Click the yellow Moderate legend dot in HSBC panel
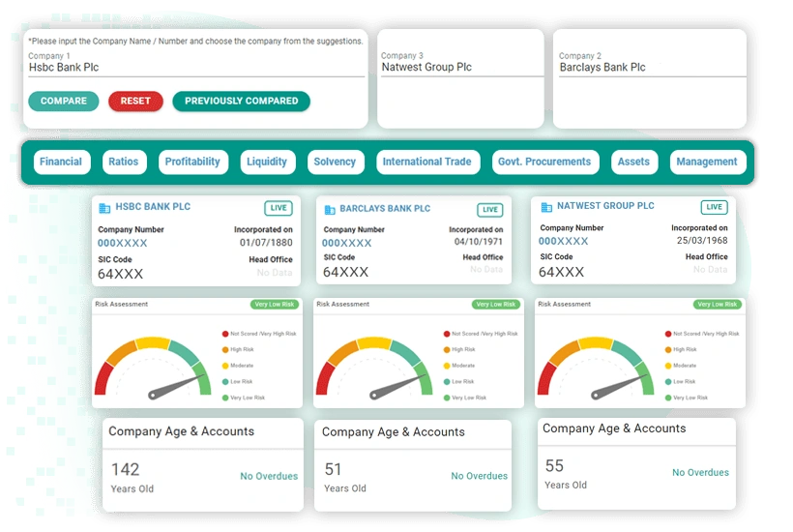The height and width of the screenshot is (532, 793). (225, 366)
